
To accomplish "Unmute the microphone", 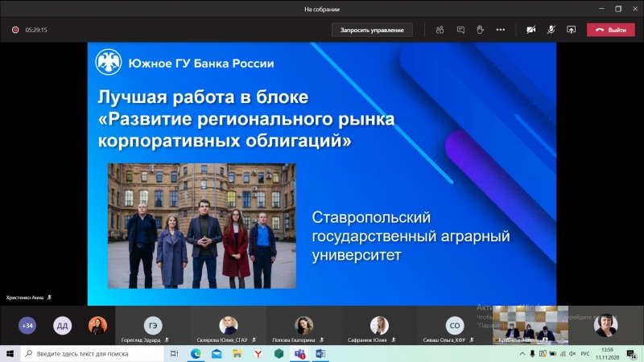I will coord(551,30).
